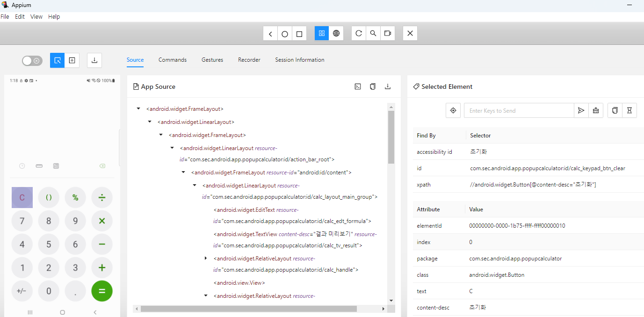Open the Recorder tab
The image size is (644, 317).
(249, 60)
